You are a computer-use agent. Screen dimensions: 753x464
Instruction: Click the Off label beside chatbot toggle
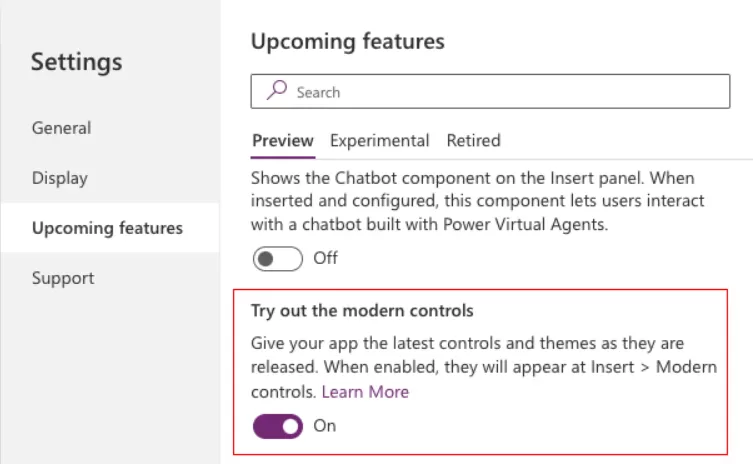[x=326, y=258]
